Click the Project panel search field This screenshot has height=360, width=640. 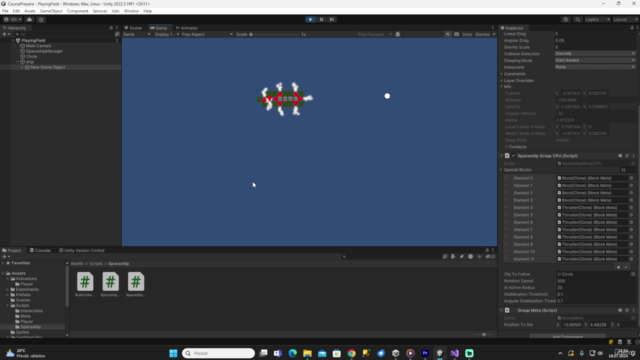click(x=391, y=257)
